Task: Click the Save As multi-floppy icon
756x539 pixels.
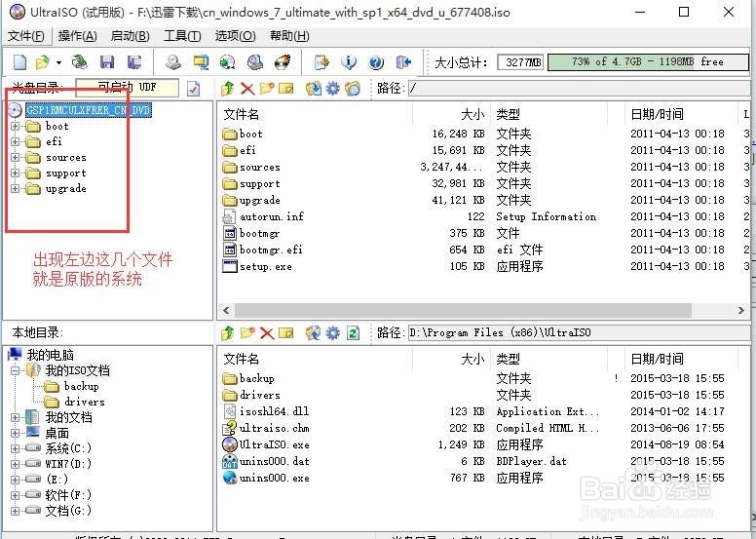Action: (134, 62)
